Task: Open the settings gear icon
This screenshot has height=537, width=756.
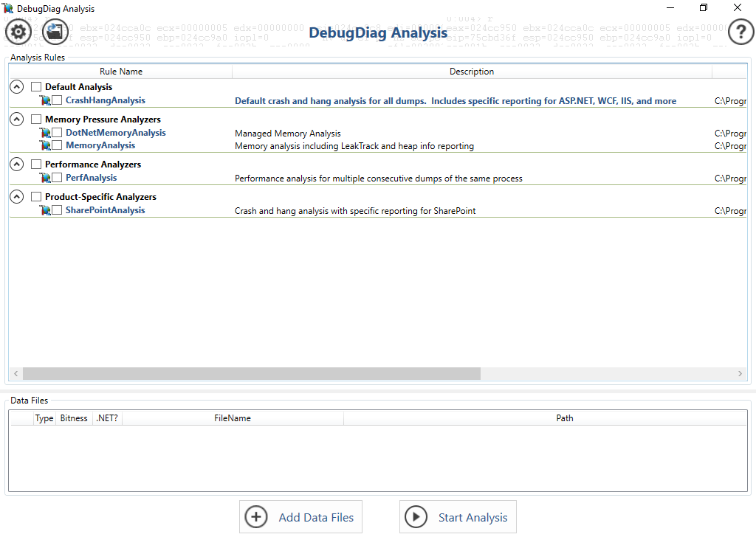Action: coord(16,32)
